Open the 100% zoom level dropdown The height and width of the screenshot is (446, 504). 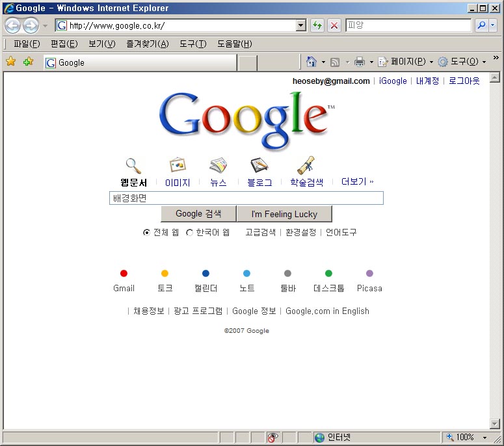point(484,438)
